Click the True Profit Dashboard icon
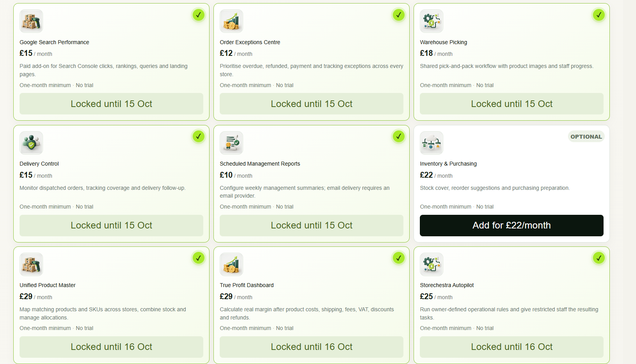The width and height of the screenshot is (636, 364). click(x=231, y=264)
